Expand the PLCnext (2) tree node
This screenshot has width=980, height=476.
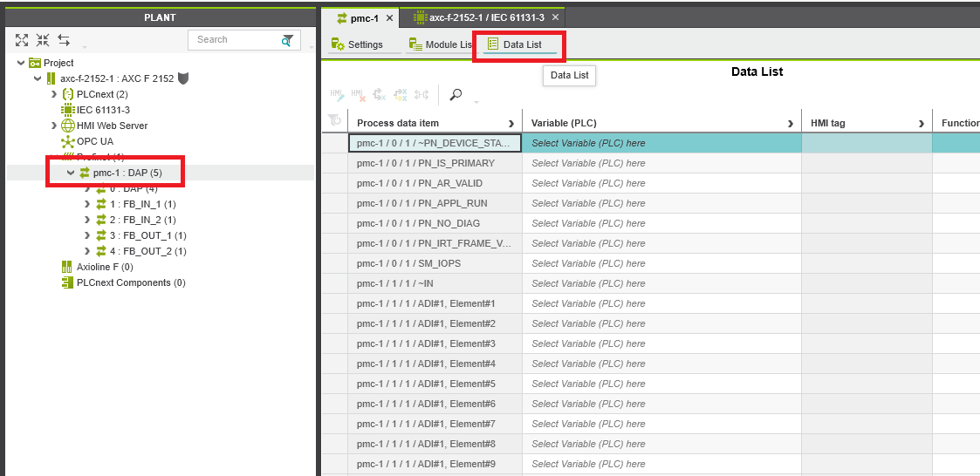pyautogui.click(x=54, y=94)
